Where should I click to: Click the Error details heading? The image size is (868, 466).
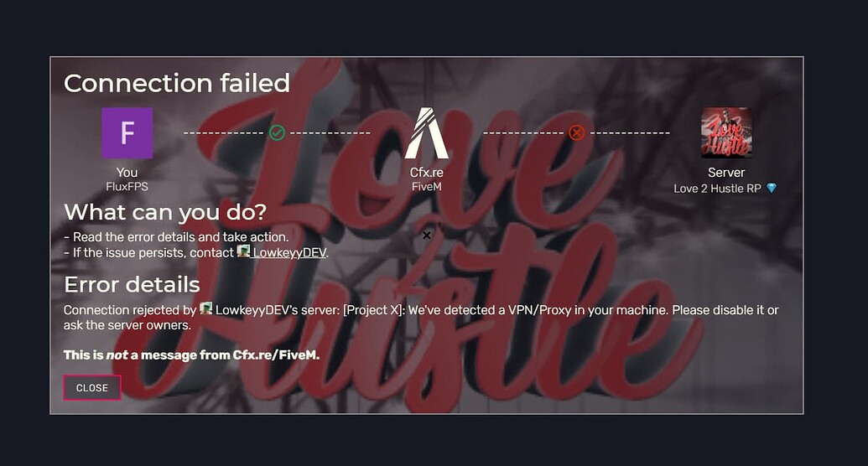[132, 284]
